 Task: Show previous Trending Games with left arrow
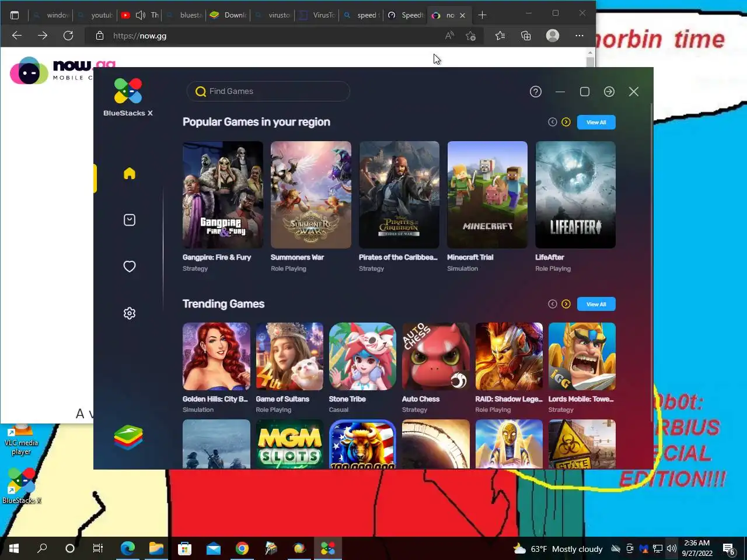tap(553, 304)
